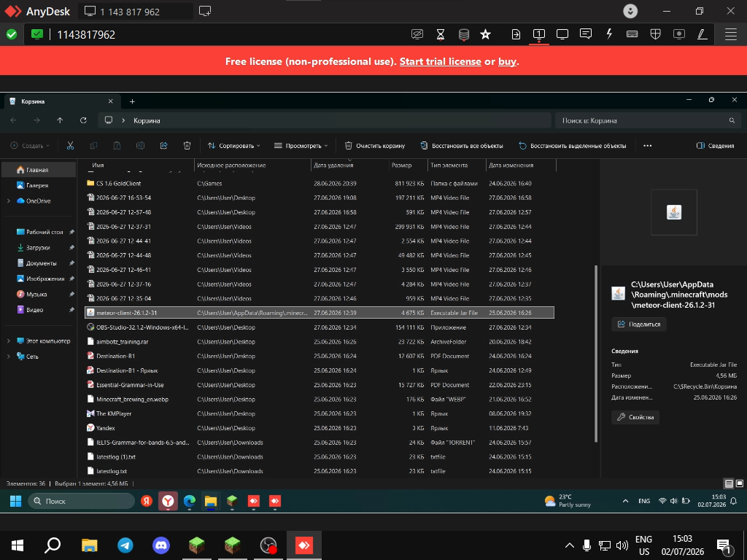Open the Сортировать dropdown
The width and height of the screenshot is (747, 560).
(234, 146)
